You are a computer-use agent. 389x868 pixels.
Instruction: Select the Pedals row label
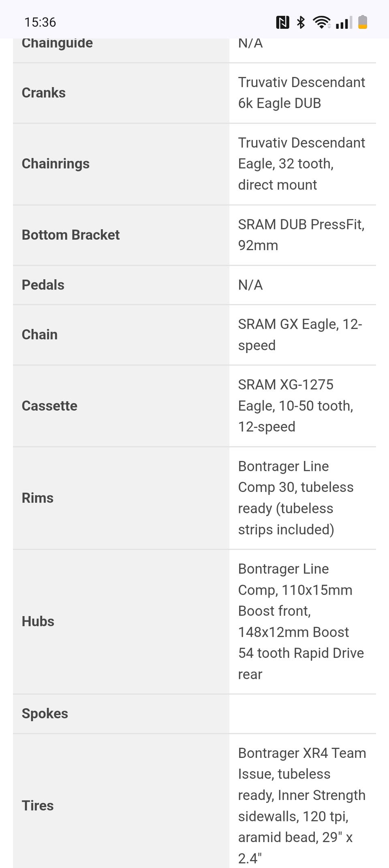pos(43,285)
